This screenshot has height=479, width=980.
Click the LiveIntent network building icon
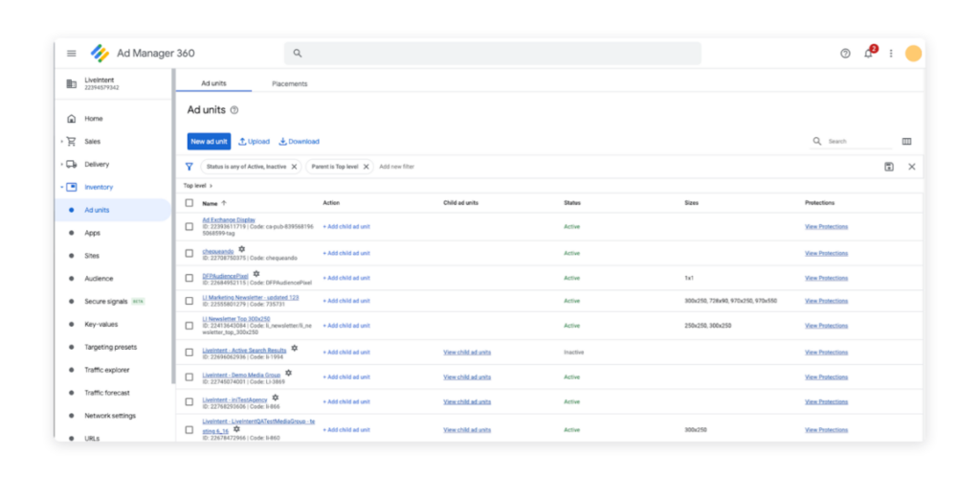tap(71, 83)
